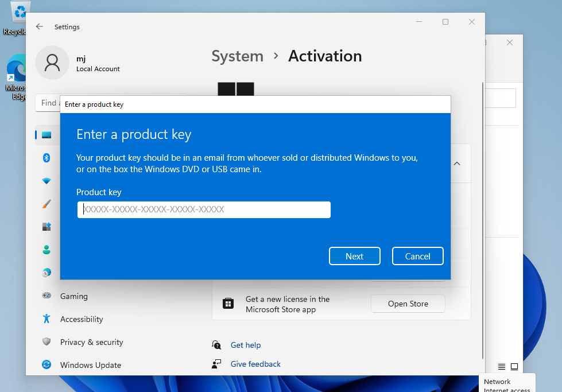Collapse the Activation state section chevron
This screenshot has width=562, height=392.
(456, 164)
